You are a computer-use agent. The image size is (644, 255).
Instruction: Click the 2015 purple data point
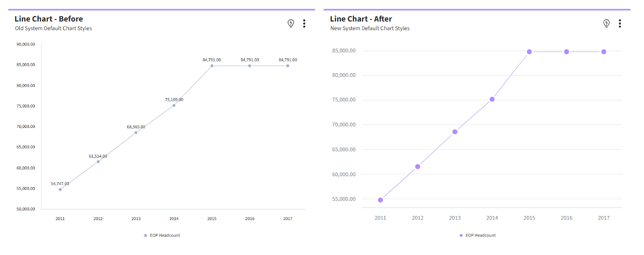[x=529, y=52]
